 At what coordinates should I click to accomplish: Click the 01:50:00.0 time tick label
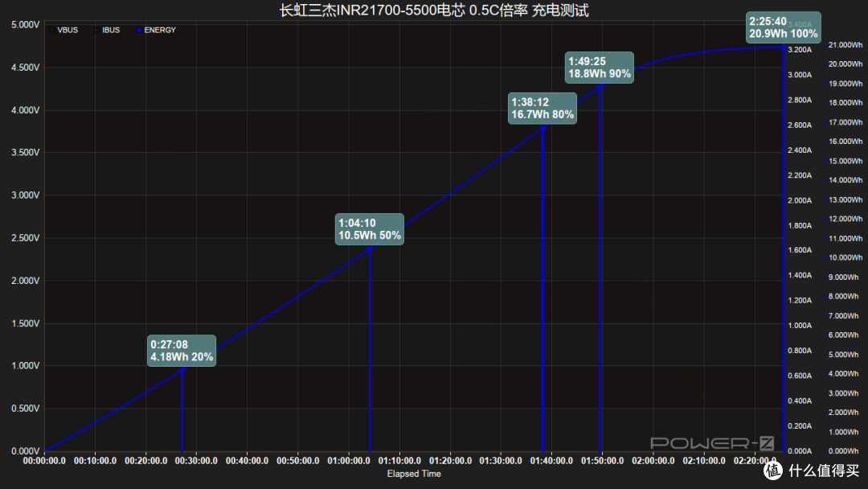tap(602, 461)
